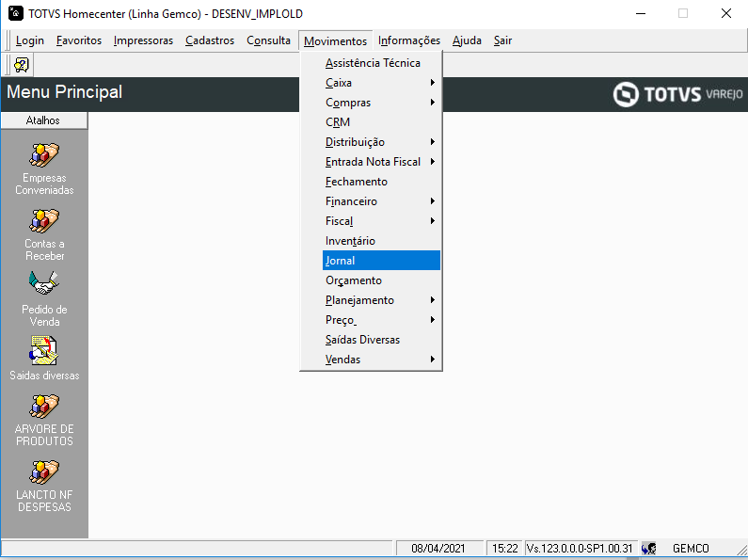Click GEMCO text in status bar
The width and height of the screenshot is (748, 560).
691,548
